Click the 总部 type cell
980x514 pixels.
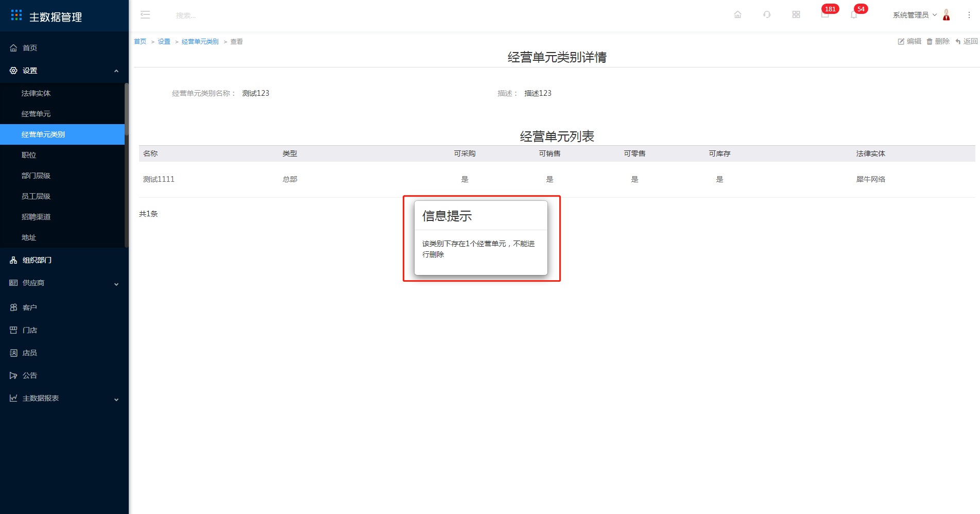[x=290, y=179]
